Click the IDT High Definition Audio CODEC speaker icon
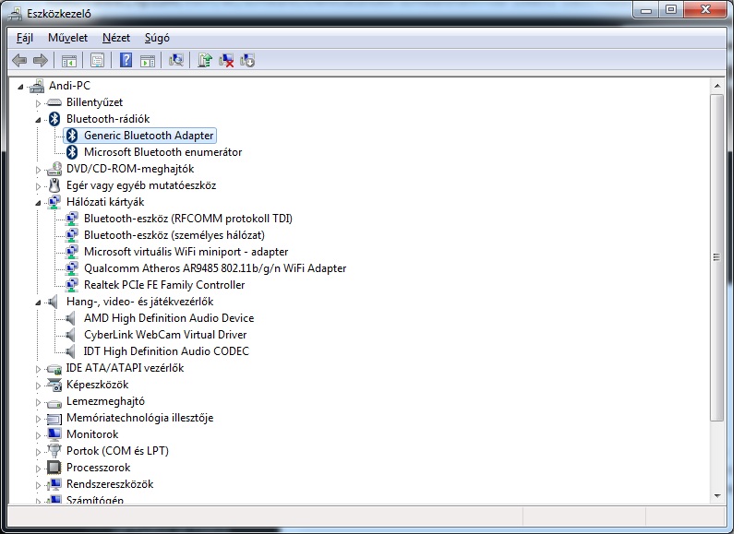The width and height of the screenshot is (756, 534). [70, 351]
